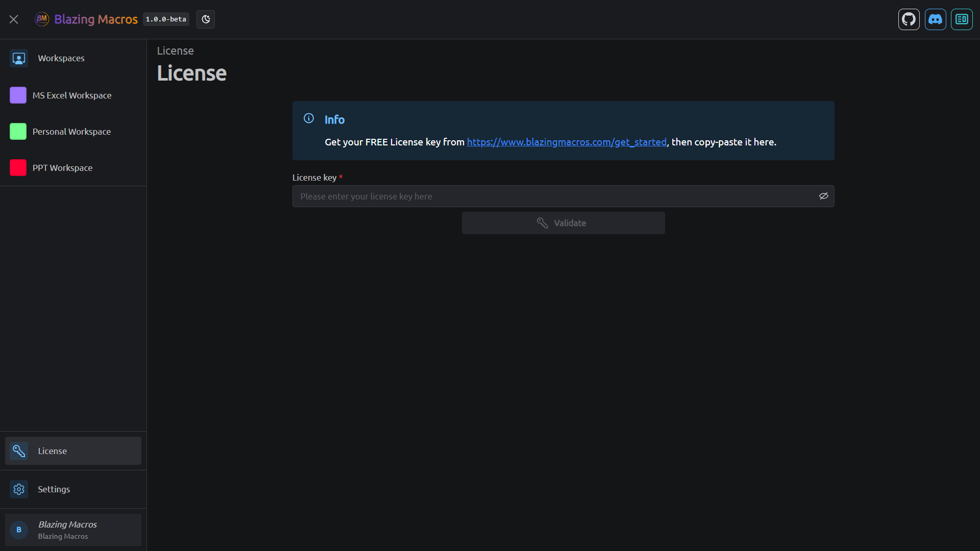Screen dimensions: 980x551
Task: Click the Blazing Macros app title
Action: tap(96, 19)
